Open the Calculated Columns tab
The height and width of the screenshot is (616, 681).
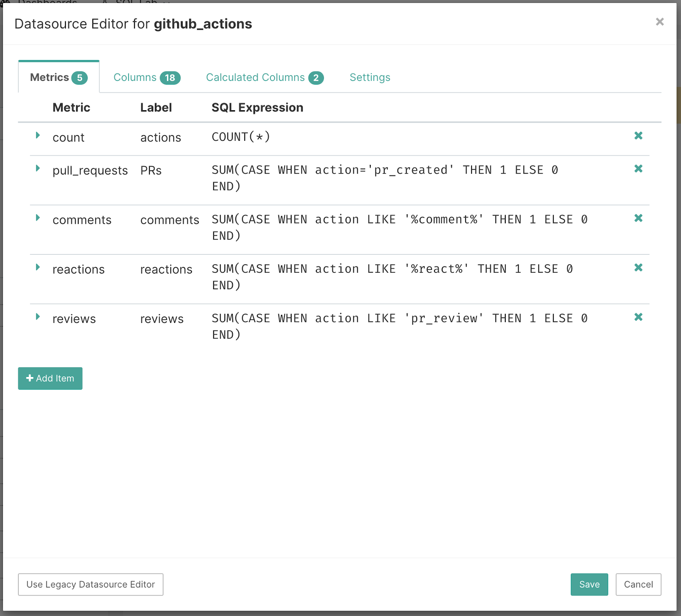tap(264, 77)
